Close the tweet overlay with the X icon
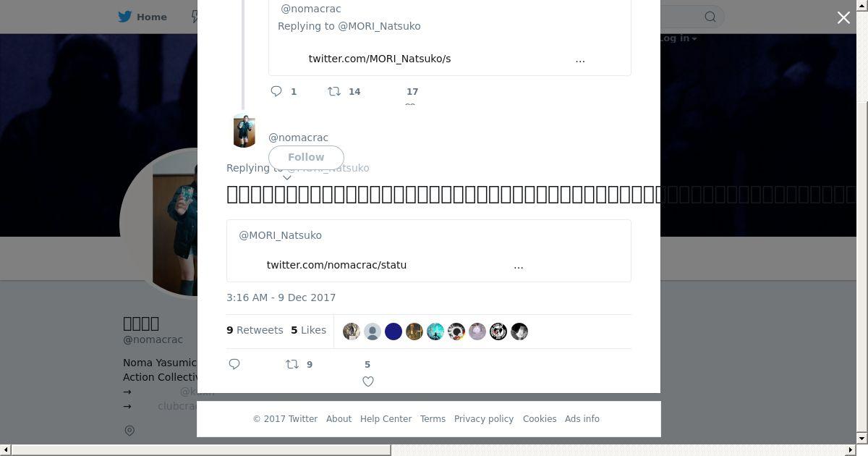868x456 pixels. 843,17
